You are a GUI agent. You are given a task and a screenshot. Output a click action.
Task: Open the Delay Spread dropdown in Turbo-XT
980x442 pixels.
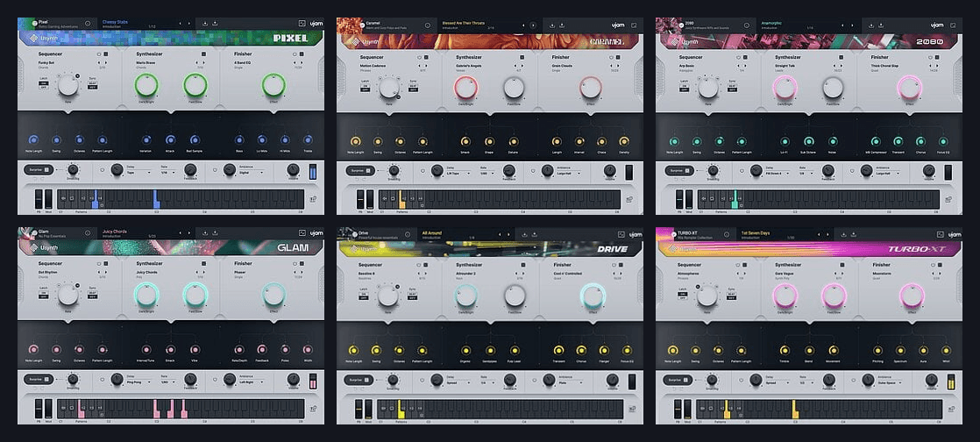tap(778, 382)
